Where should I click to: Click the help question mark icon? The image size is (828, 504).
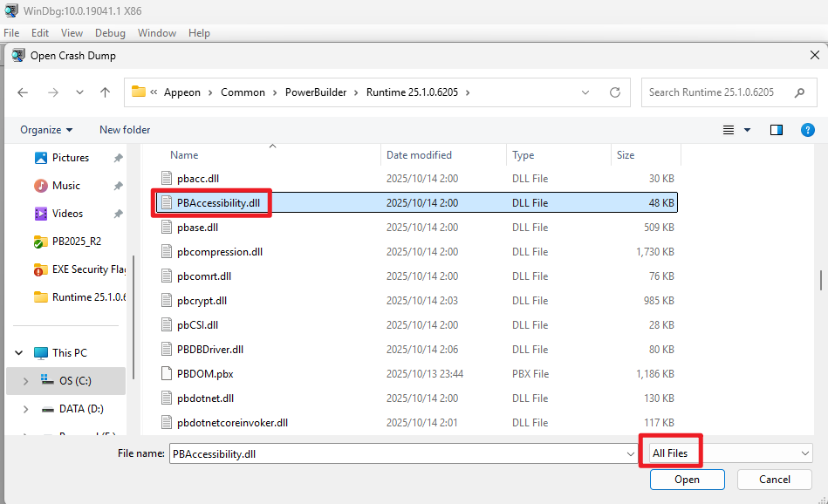coord(807,130)
